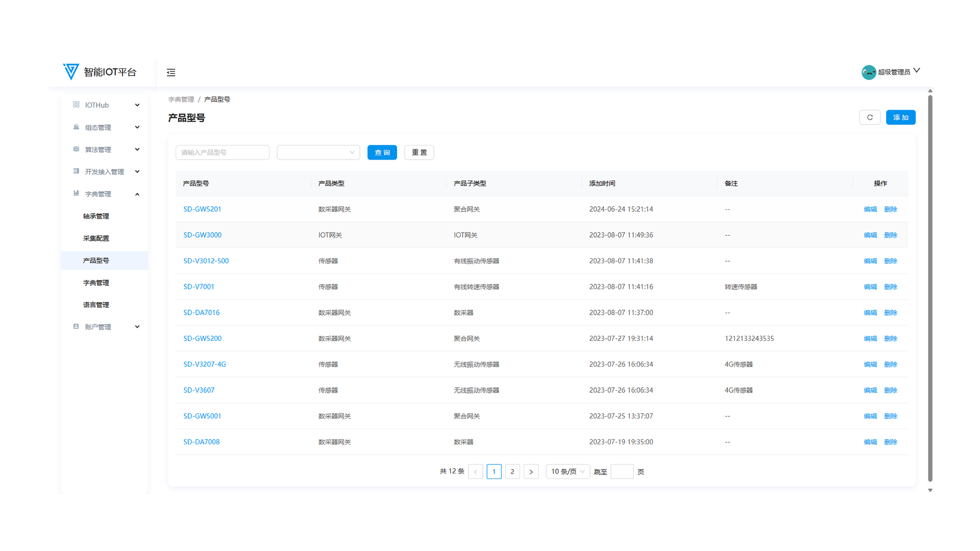Viewport: 980px width, 551px height.
Task: Focus the product model search field
Action: pos(222,153)
